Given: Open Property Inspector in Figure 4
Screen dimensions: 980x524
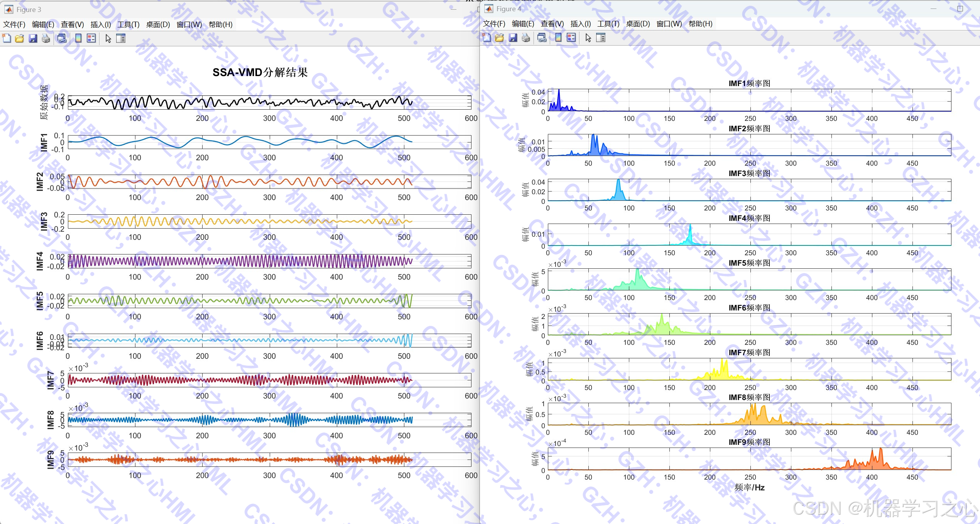Looking at the screenshot, I should click(601, 37).
